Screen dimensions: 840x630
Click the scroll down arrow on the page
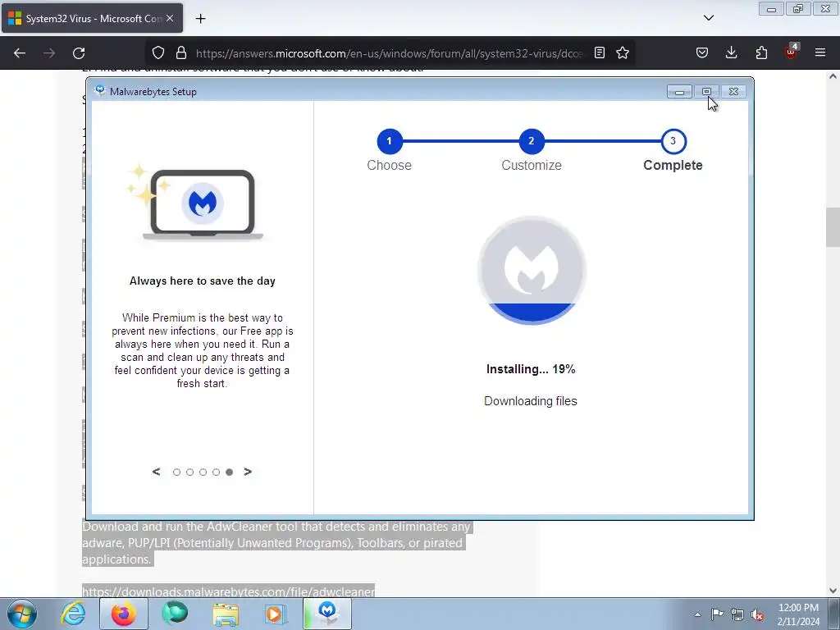click(833, 591)
